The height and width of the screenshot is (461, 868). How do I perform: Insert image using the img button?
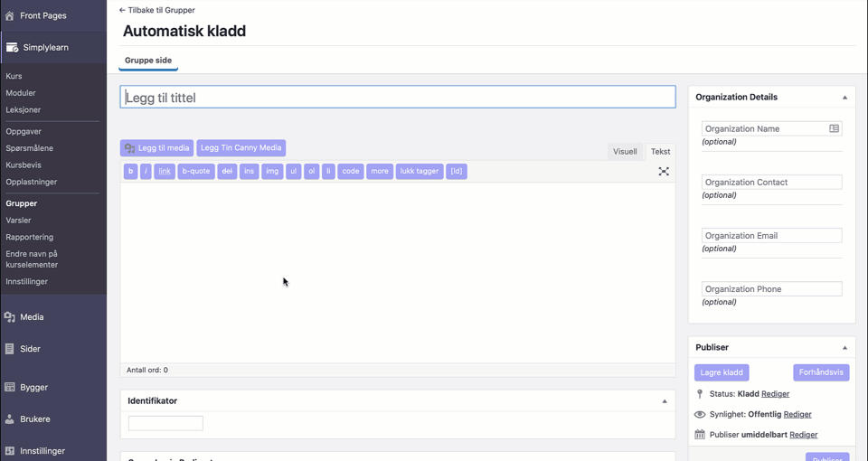272,171
